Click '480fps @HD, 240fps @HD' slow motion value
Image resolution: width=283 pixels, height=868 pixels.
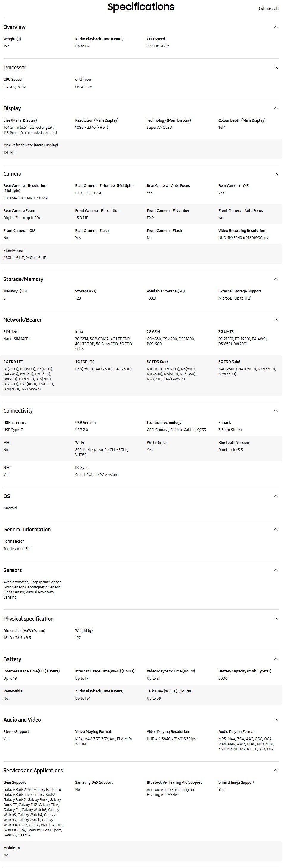pyautogui.click(x=25, y=258)
